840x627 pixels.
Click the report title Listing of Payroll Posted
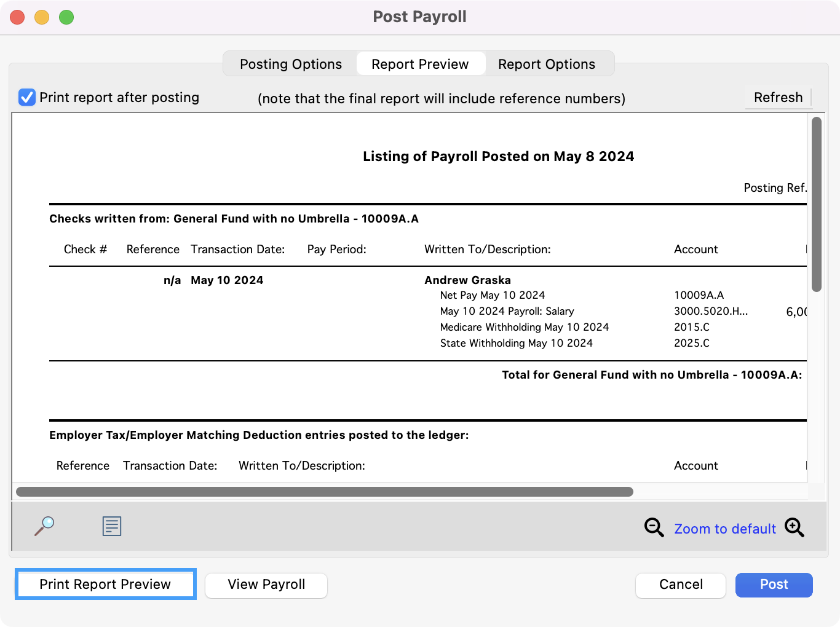pos(498,157)
